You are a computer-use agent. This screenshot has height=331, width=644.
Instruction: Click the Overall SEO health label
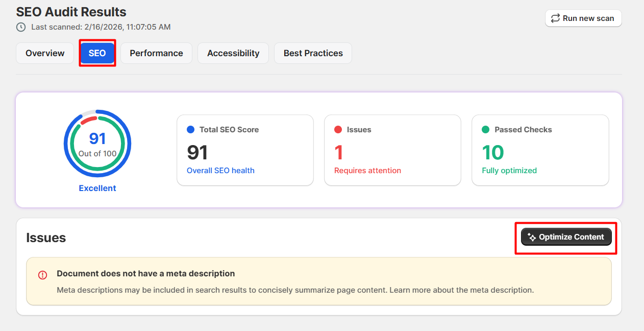(220, 171)
